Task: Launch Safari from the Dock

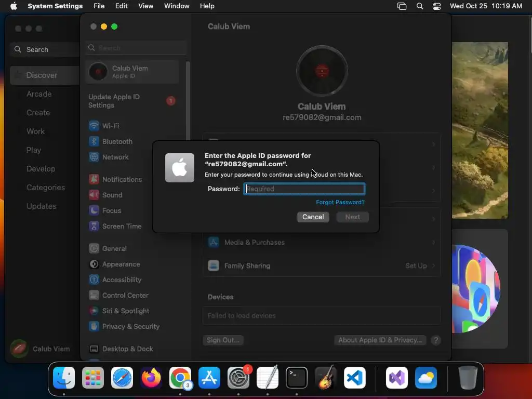Action: 122,378
